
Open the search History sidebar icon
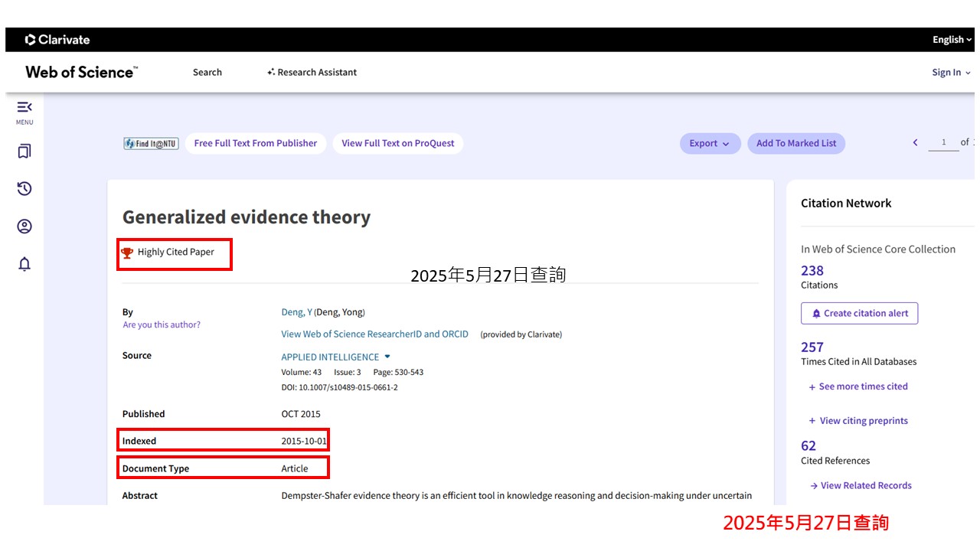click(24, 188)
